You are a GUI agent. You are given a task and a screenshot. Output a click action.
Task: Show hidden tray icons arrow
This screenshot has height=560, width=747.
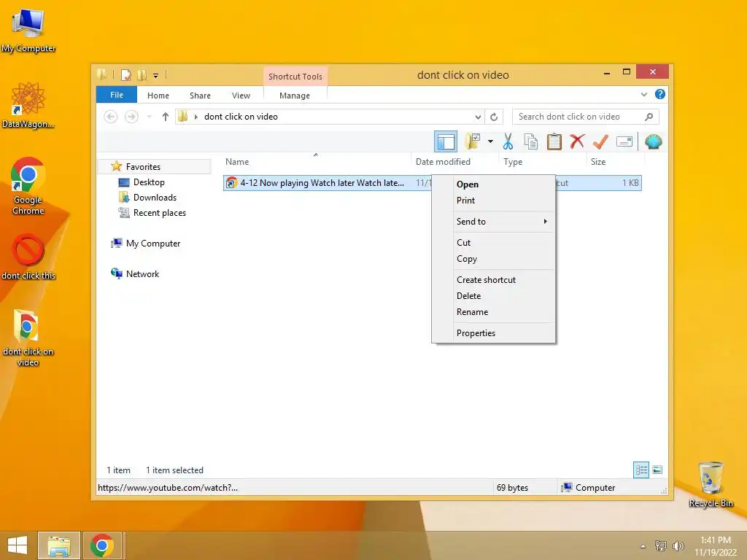(643, 546)
